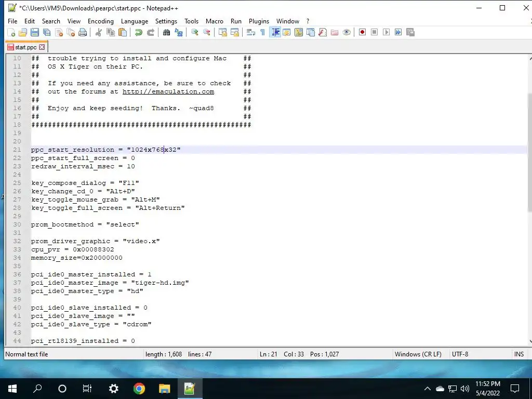Open the Document List panel icon

tap(311, 33)
